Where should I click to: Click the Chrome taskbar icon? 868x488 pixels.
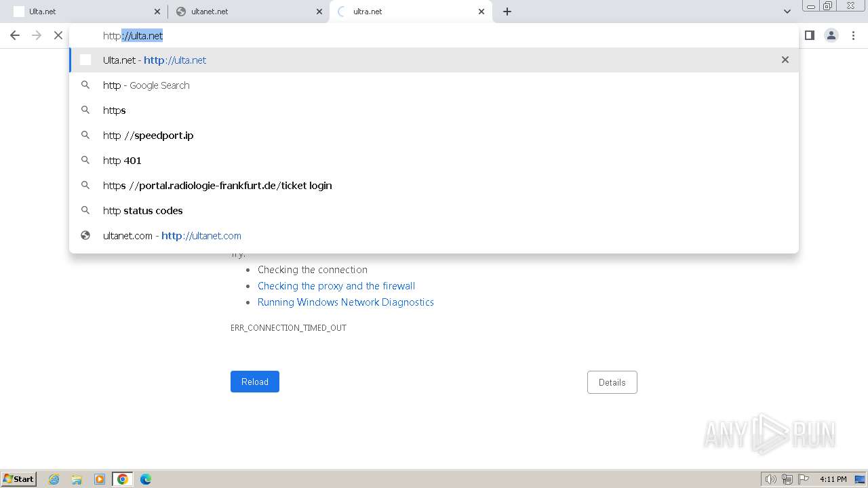coord(123,479)
